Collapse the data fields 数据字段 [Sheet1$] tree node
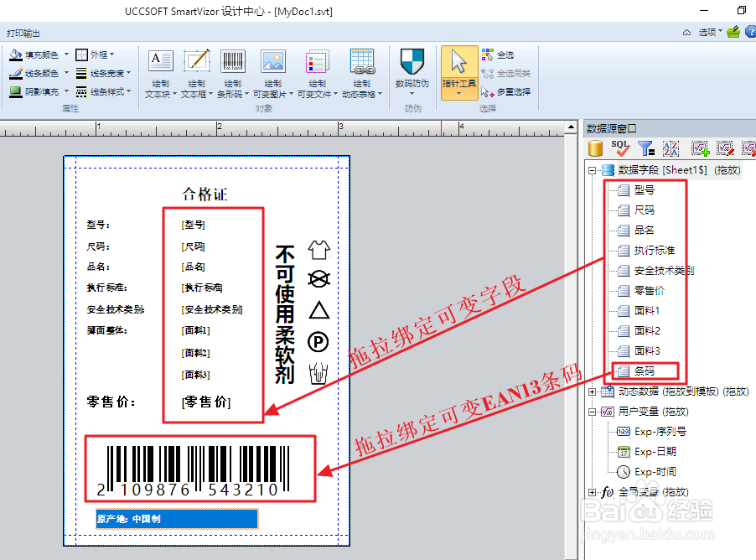This screenshot has width=756, height=560. [x=592, y=170]
